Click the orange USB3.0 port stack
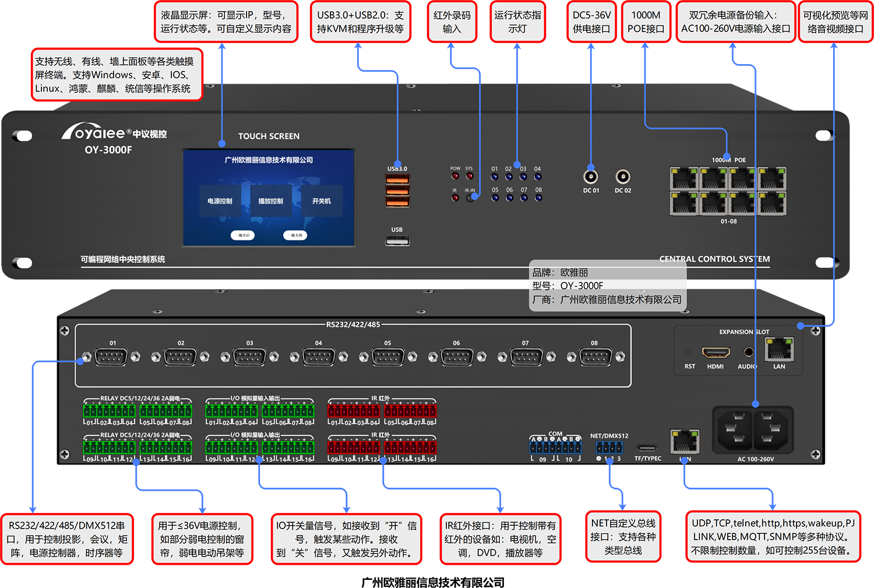 [x=397, y=190]
